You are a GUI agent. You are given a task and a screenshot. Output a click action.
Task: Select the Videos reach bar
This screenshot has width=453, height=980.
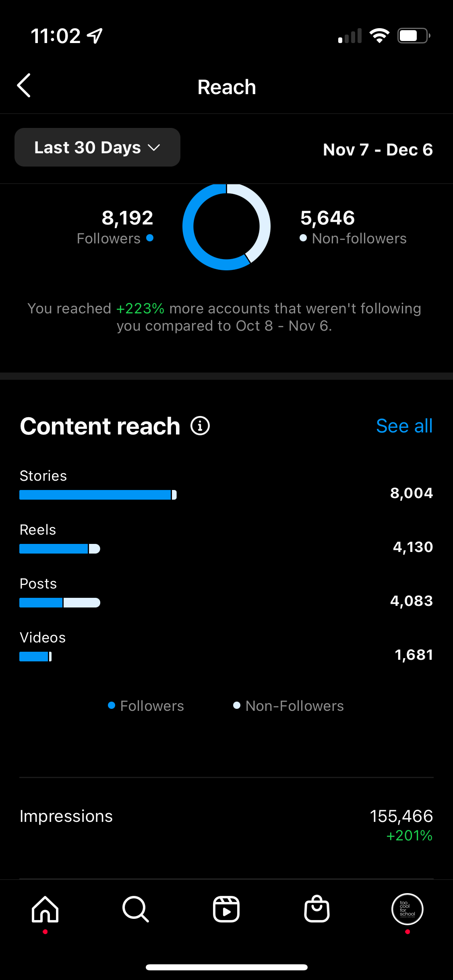[x=35, y=657]
